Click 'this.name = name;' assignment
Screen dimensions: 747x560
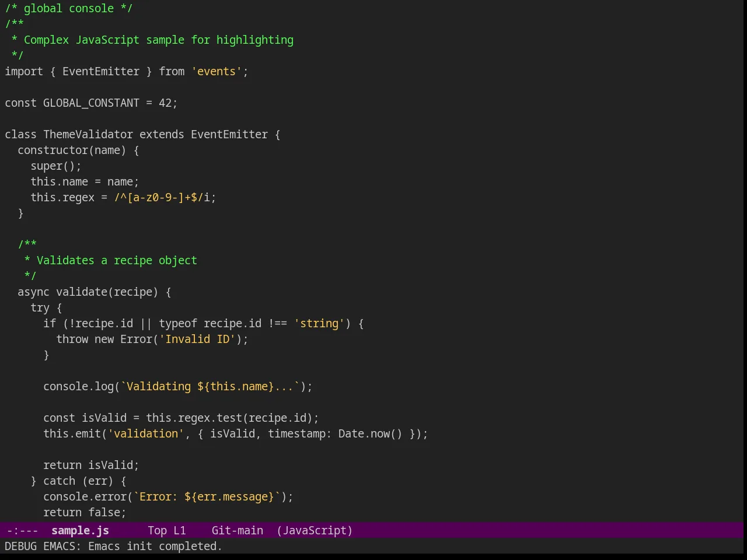click(x=85, y=181)
